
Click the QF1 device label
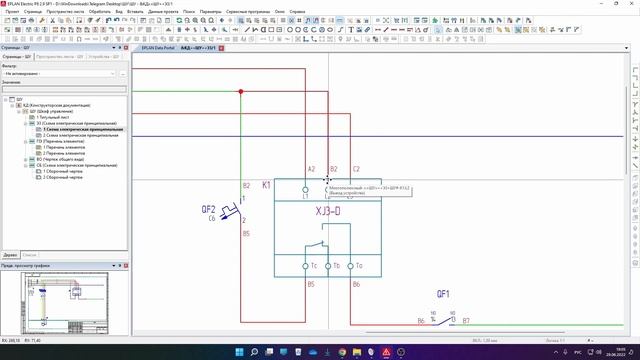(x=443, y=294)
